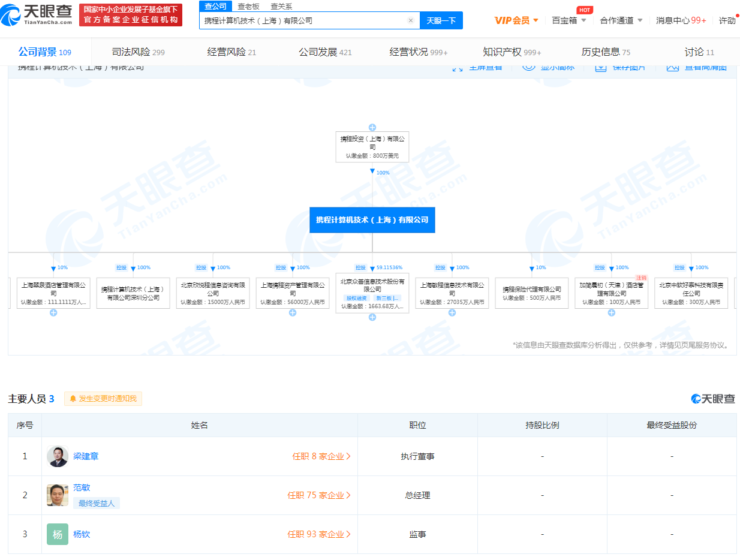Image resolution: width=740 pixels, height=560 pixels.
Task: Select the 知识产权 tab
Action: pyautogui.click(x=512, y=52)
